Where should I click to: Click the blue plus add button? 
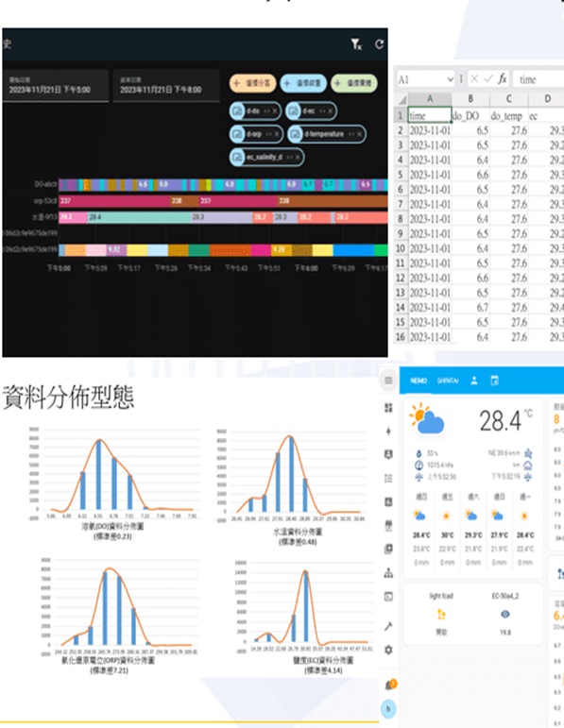point(303,83)
